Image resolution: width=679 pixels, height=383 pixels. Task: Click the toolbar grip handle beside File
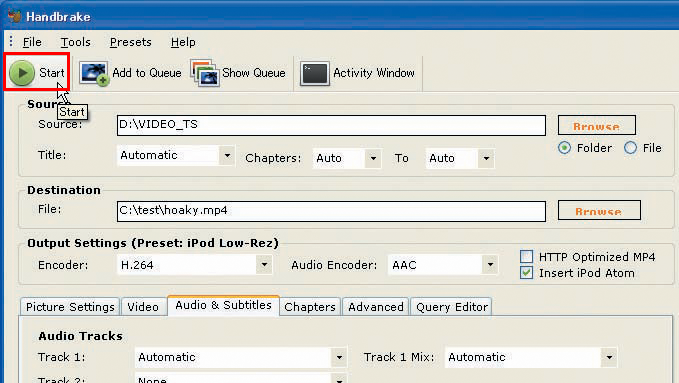click(x=11, y=42)
